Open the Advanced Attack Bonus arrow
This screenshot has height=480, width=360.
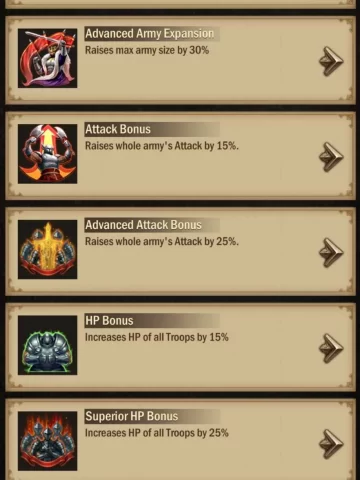331,253
